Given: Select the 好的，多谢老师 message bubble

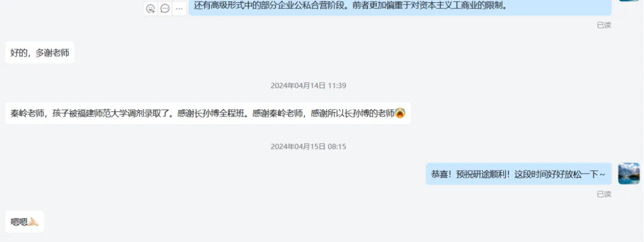Looking at the screenshot, I should 40,52.
